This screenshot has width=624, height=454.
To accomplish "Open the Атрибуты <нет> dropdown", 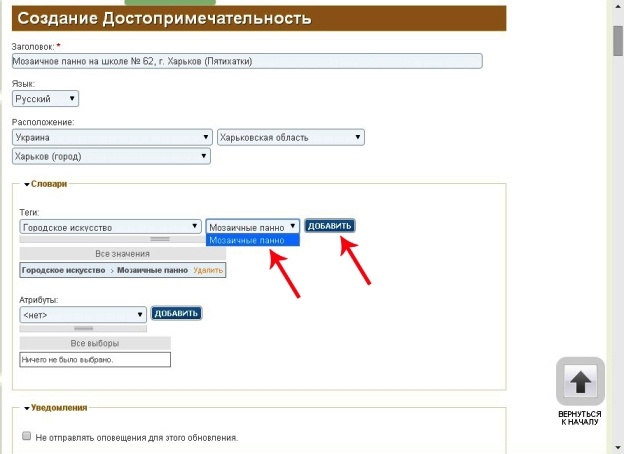I will coord(83,315).
